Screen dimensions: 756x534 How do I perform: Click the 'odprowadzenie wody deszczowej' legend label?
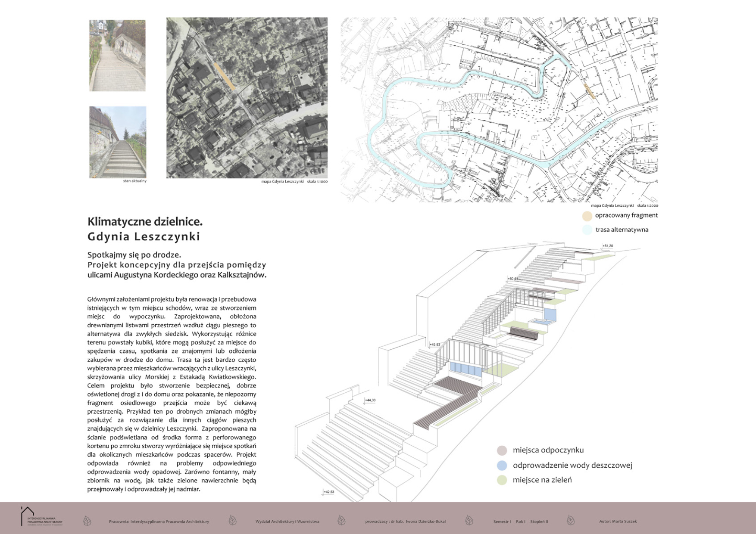[572, 465]
